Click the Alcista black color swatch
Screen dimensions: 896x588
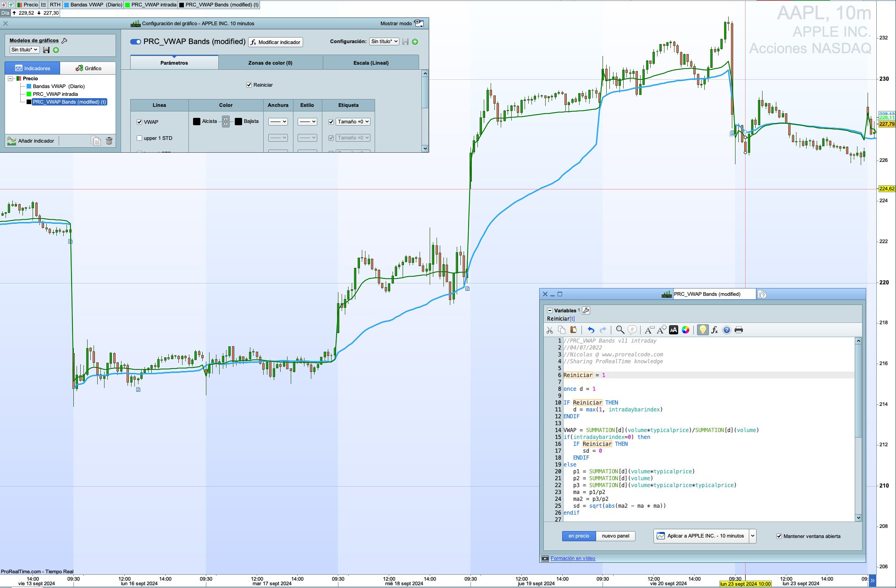tap(197, 122)
